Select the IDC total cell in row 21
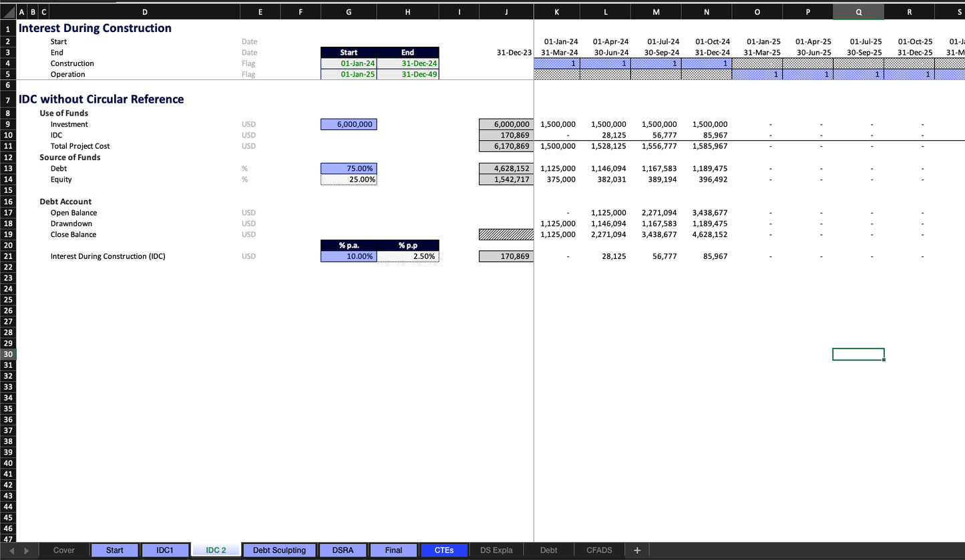This screenshot has height=560, width=965. coord(506,256)
